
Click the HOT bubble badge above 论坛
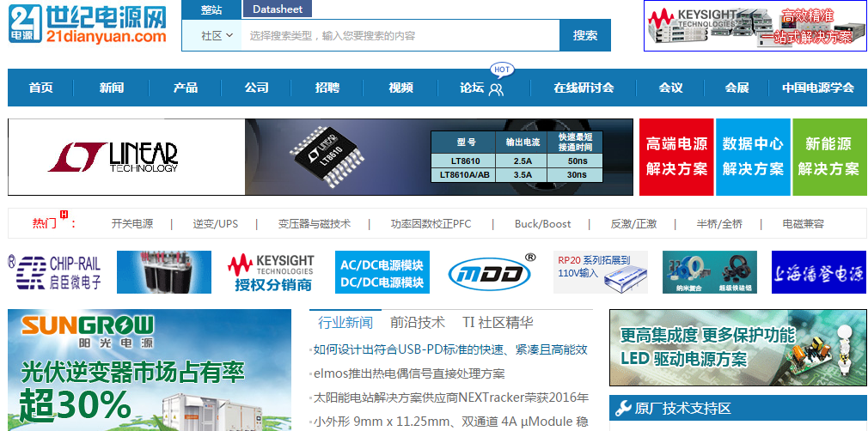(x=502, y=70)
